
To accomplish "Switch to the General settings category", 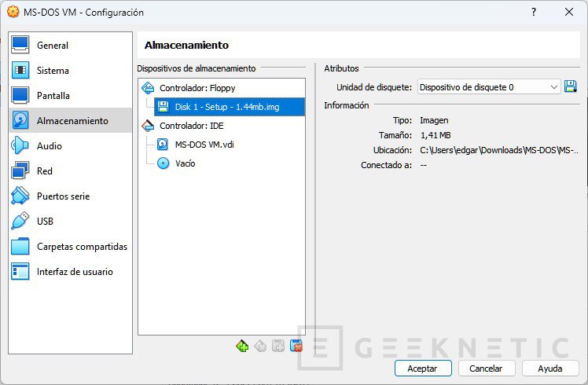I will click(52, 46).
